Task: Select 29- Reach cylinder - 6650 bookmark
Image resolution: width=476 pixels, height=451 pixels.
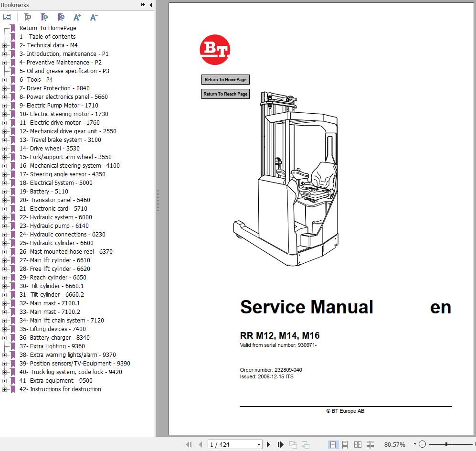Action: pos(53,278)
